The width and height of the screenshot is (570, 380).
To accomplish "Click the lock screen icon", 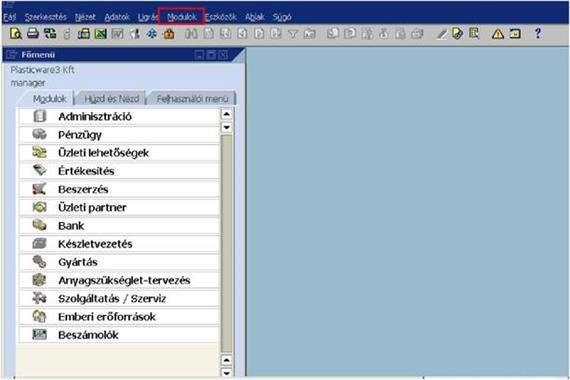I will point(169,34).
